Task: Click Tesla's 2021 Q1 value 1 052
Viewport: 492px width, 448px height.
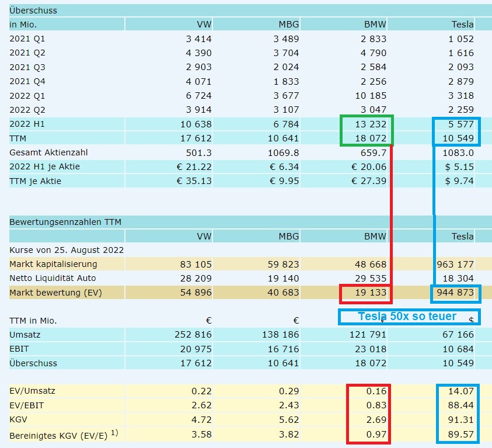Action: click(461, 39)
